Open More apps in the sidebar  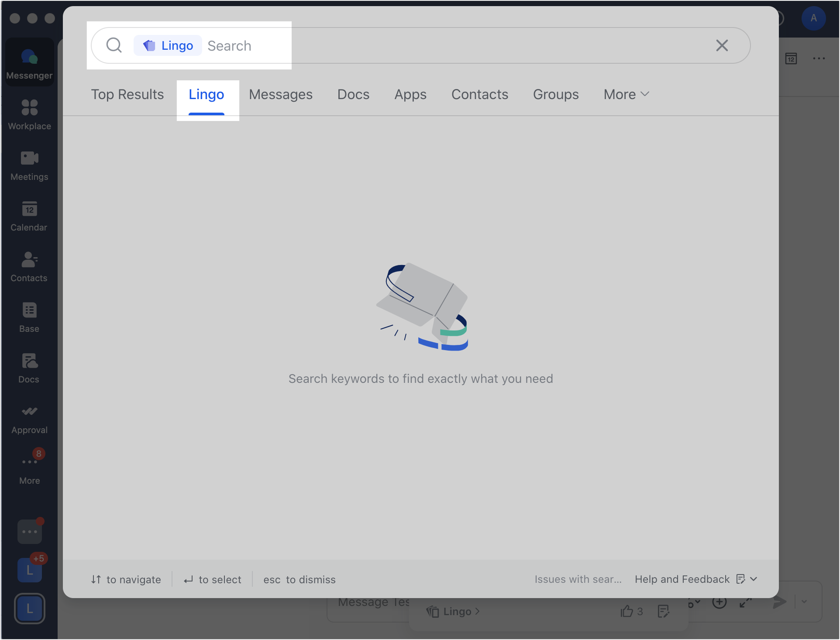(x=29, y=468)
